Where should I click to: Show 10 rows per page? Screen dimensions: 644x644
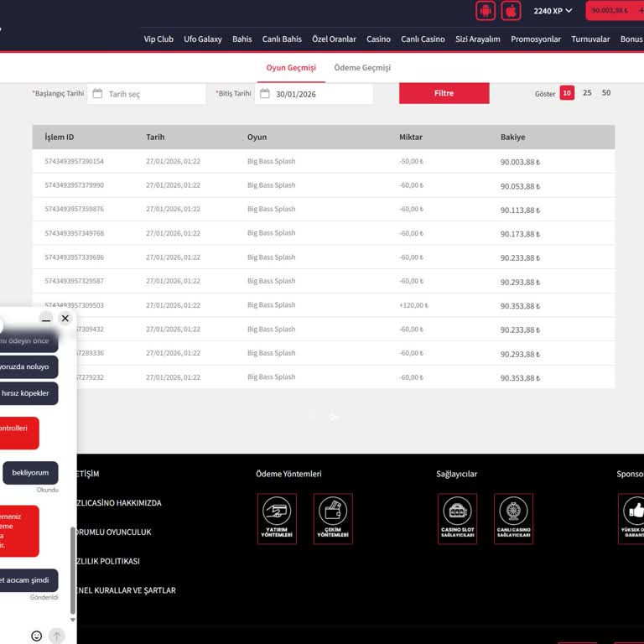point(567,93)
